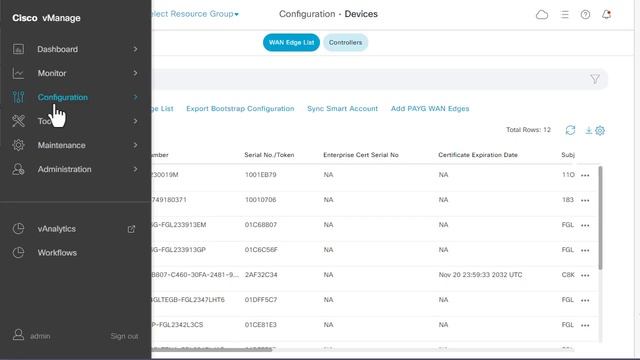
Task: Open more actions for row 1001EB79
Action: coord(585,176)
